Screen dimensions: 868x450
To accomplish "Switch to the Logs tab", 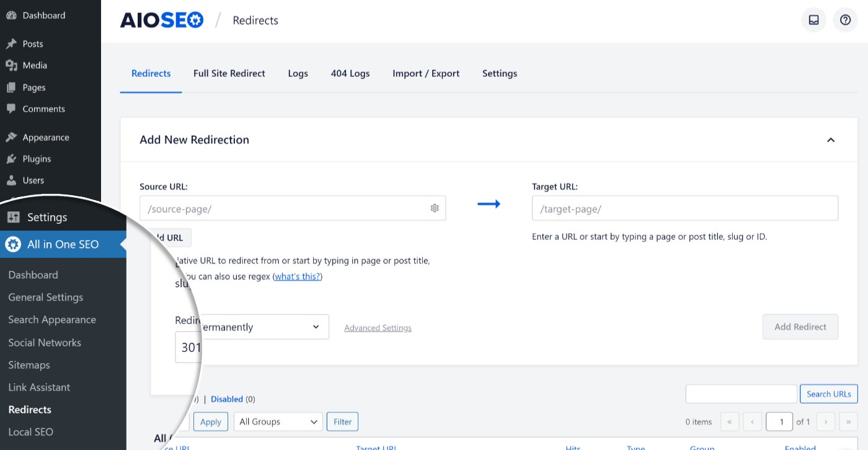I will (x=298, y=73).
